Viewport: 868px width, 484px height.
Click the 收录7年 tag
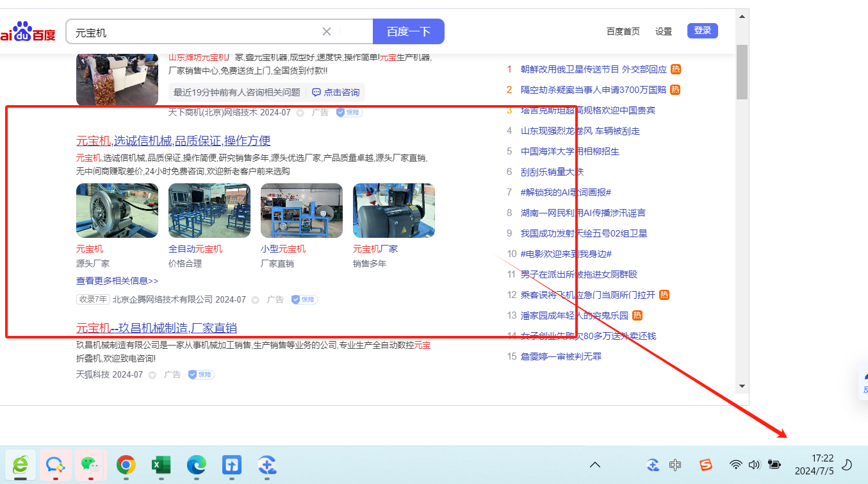tap(93, 299)
